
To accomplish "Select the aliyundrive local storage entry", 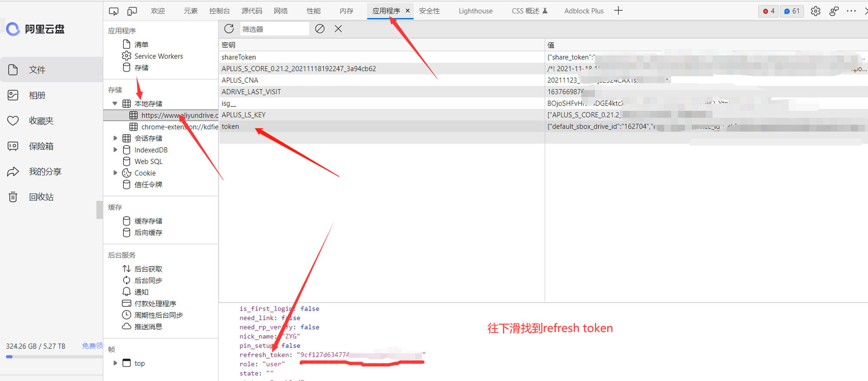I will (x=161, y=115).
